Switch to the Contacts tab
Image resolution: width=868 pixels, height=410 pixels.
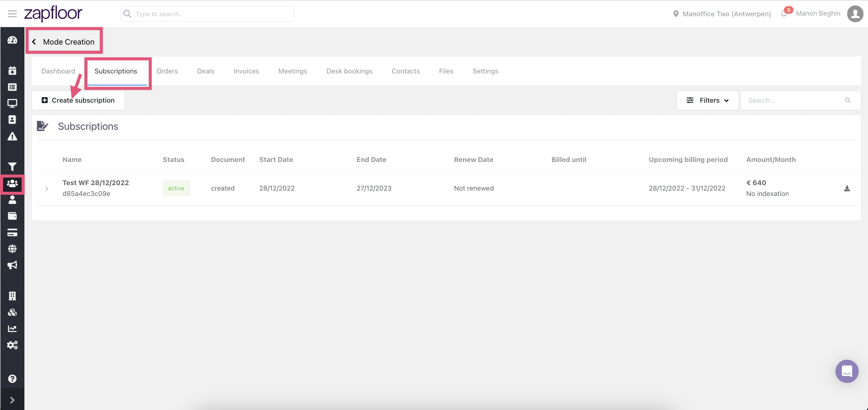(406, 71)
